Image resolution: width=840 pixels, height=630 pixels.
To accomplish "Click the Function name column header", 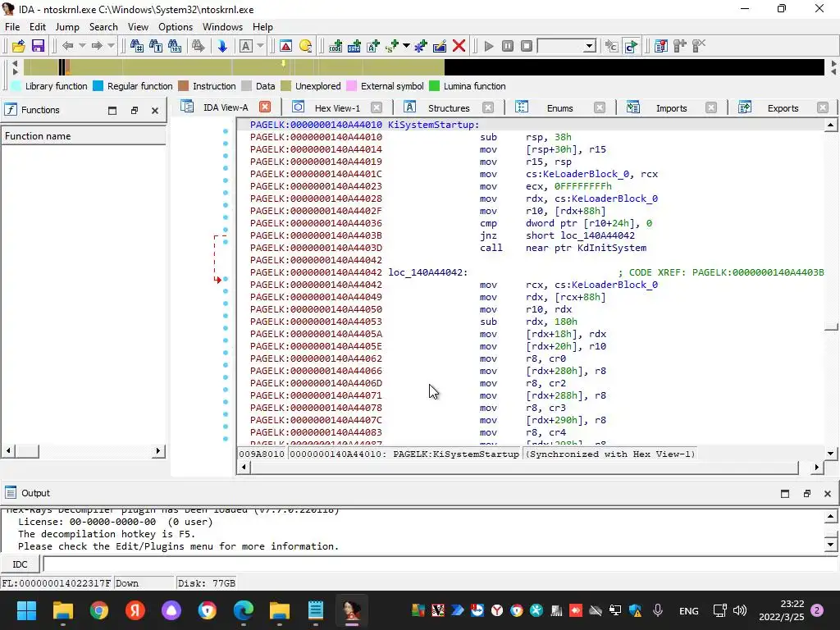I will pos(84,136).
